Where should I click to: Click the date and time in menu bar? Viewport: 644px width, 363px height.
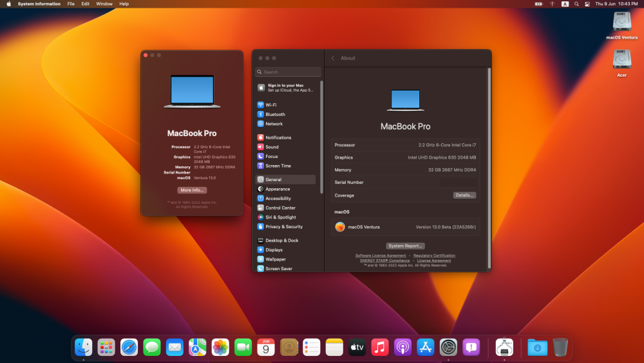click(616, 4)
